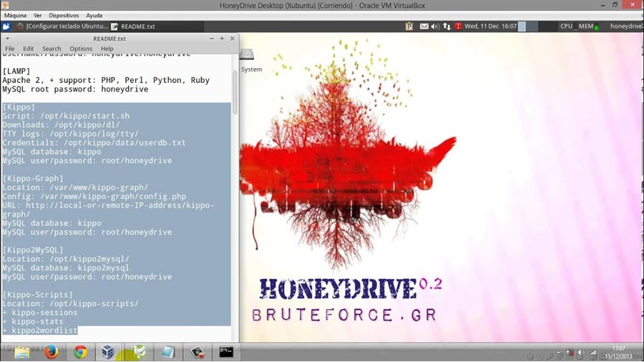The width and height of the screenshot is (644, 362).
Task: Click the red alert notification panel icon
Action: pyautogui.click(x=458, y=26)
